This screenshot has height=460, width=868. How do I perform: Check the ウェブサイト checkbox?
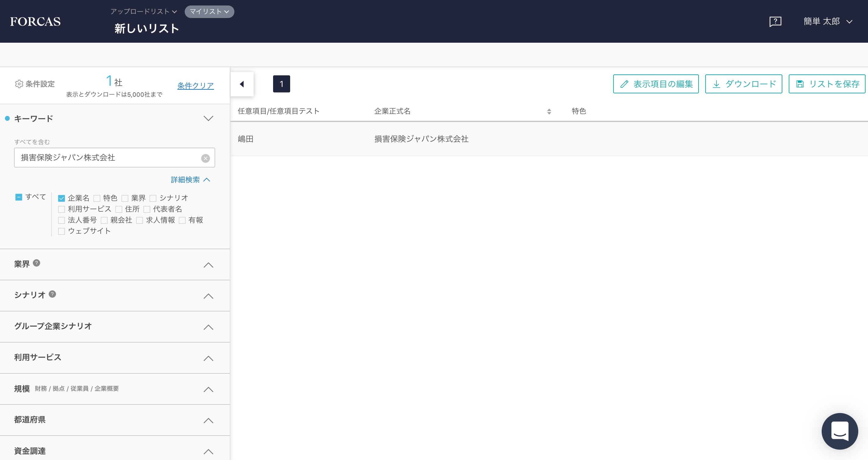[x=61, y=231]
